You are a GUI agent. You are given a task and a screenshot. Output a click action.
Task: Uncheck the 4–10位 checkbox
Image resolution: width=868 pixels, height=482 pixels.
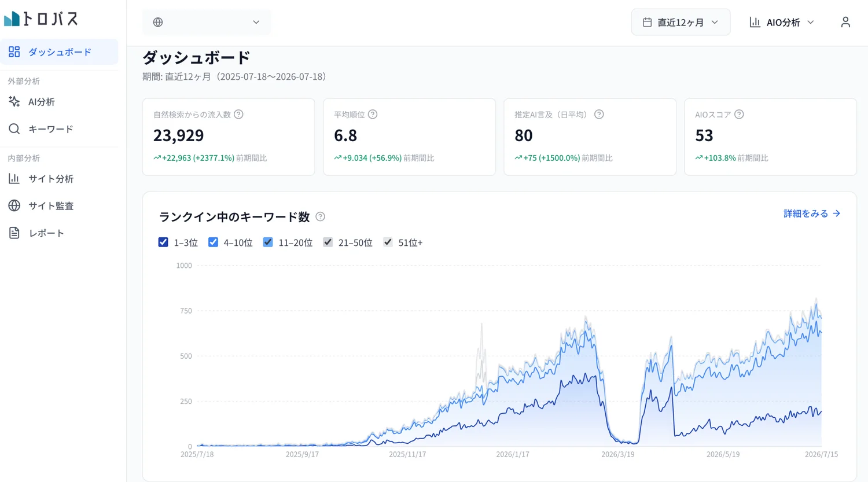point(213,242)
